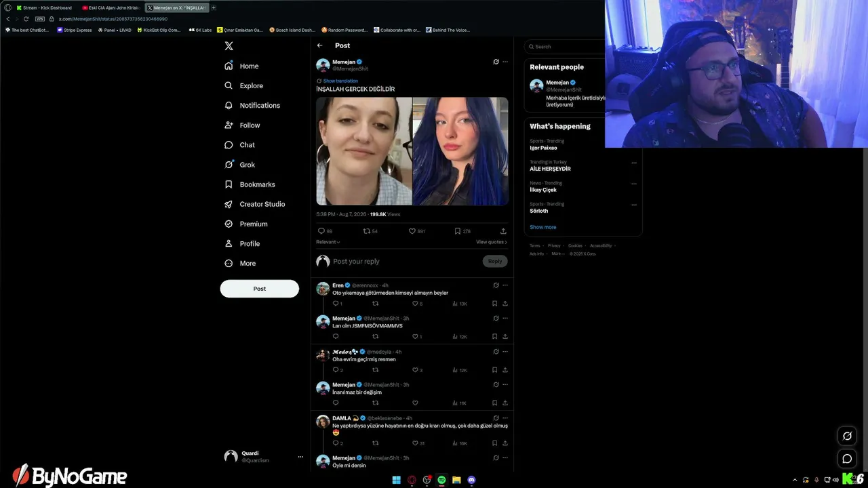The image size is (868, 488).
Task: Click the back arrow beside Post
Action: [320, 45]
